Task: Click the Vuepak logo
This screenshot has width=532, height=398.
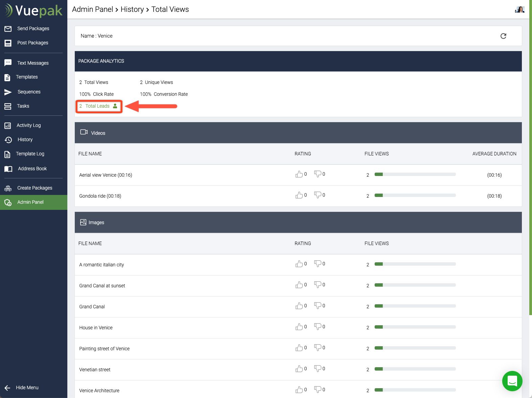Action: point(34,10)
